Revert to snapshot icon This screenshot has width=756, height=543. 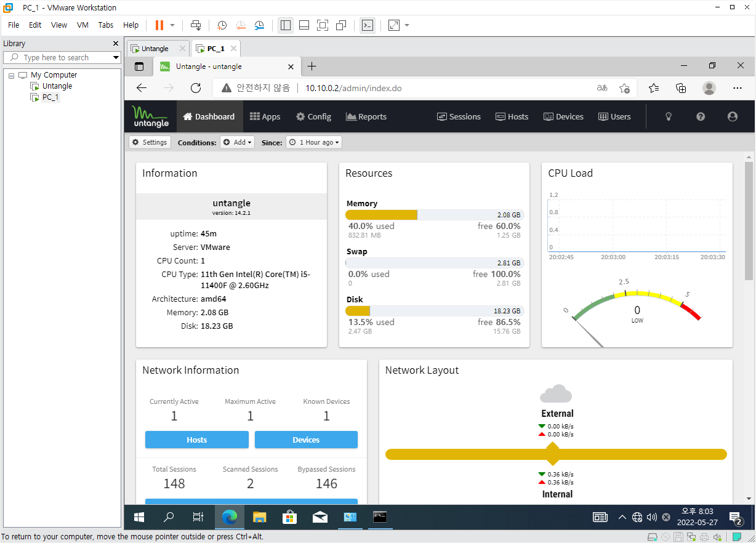(x=241, y=25)
